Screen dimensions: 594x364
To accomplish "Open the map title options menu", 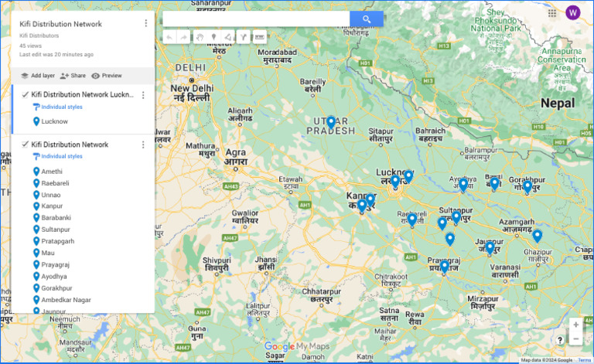I will coord(146,23).
